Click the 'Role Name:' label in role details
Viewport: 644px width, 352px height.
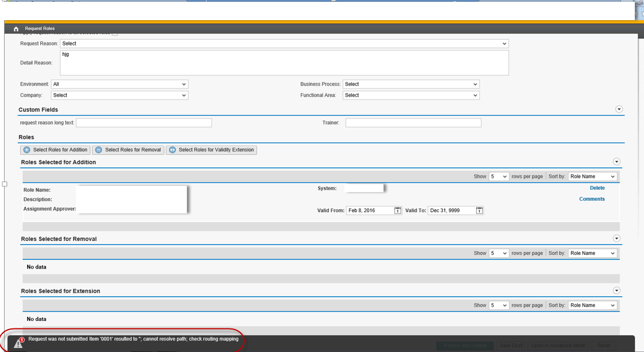(x=37, y=190)
